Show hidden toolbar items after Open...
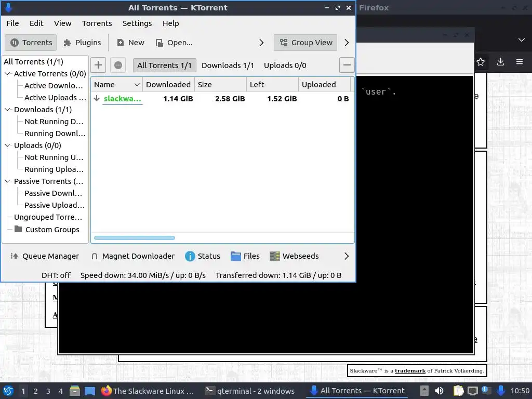Viewport: 532px width, 399px height. click(261, 43)
